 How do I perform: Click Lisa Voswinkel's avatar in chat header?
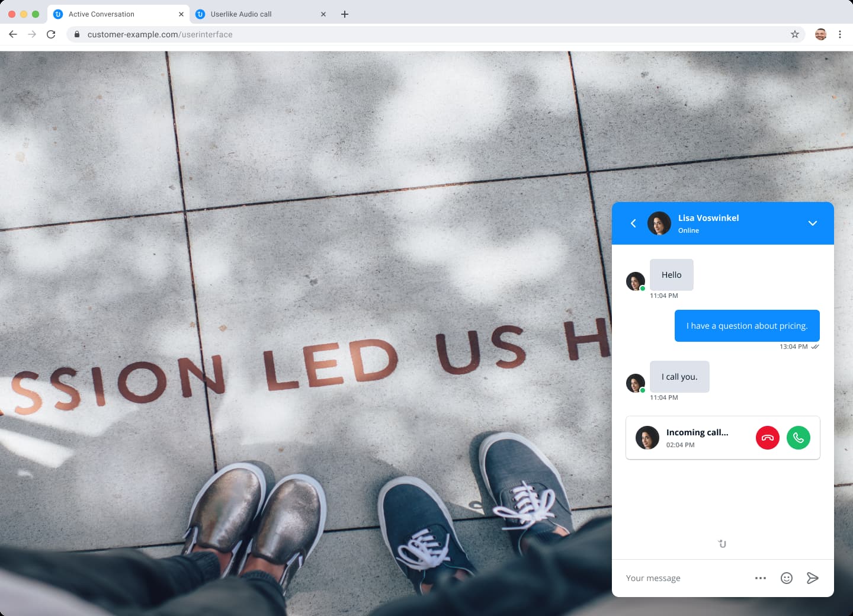659,223
